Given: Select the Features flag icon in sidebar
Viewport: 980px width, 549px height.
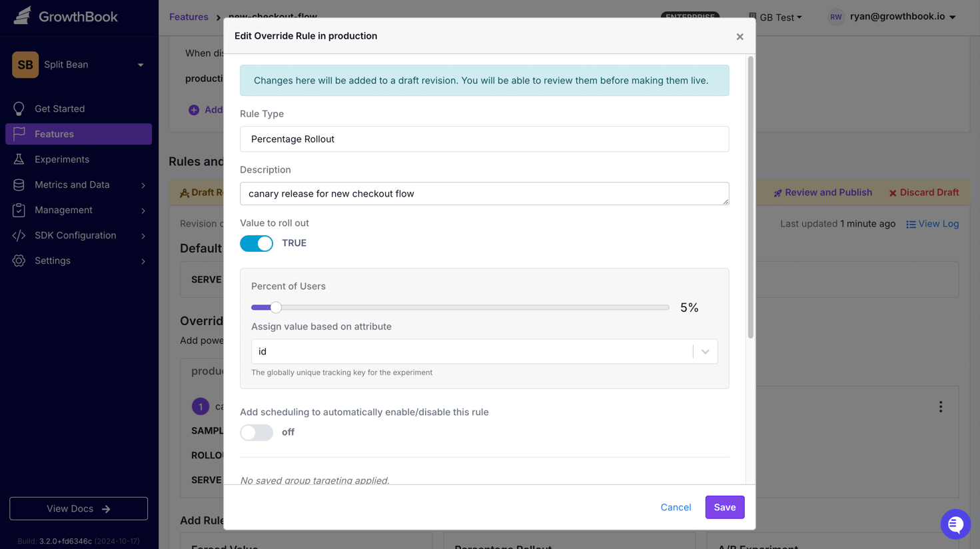Looking at the screenshot, I should tap(19, 133).
